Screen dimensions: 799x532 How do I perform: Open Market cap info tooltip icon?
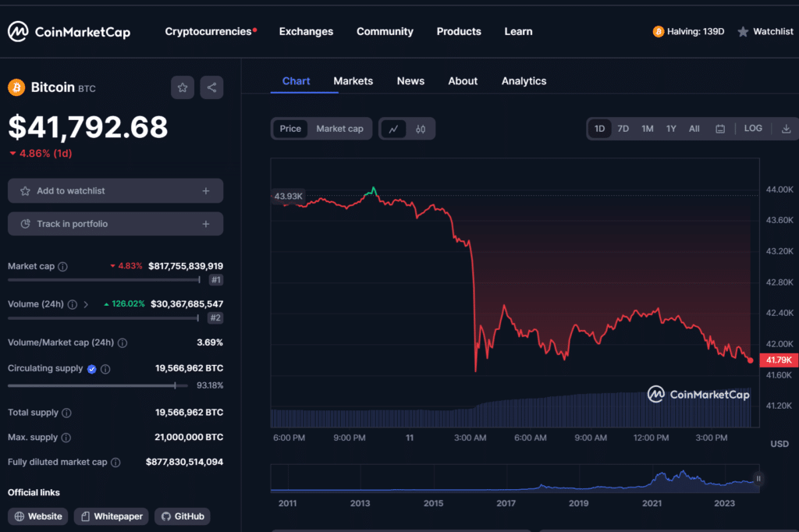62,267
